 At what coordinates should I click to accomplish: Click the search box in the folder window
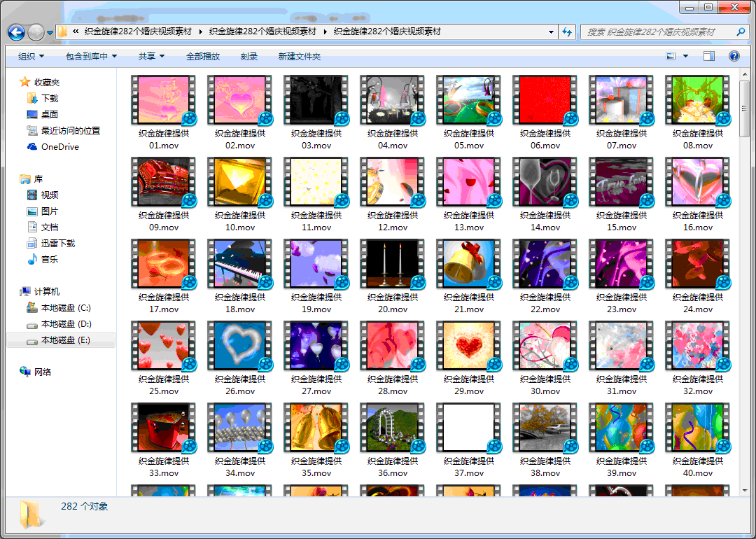point(658,31)
